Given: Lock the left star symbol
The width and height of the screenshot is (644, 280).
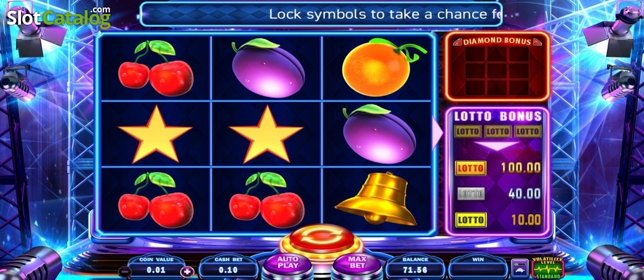Looking at the screenshot, I should pos(155,134).
